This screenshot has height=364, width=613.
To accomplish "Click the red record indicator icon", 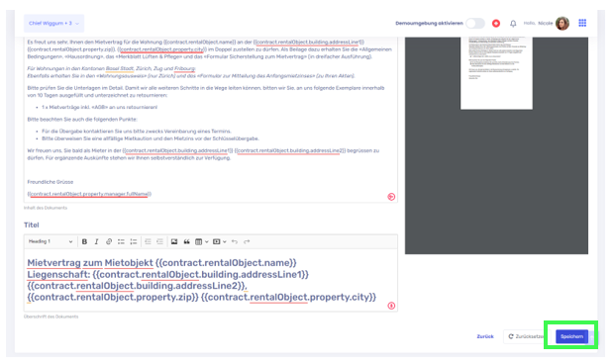I will click(x=496, y=24).
